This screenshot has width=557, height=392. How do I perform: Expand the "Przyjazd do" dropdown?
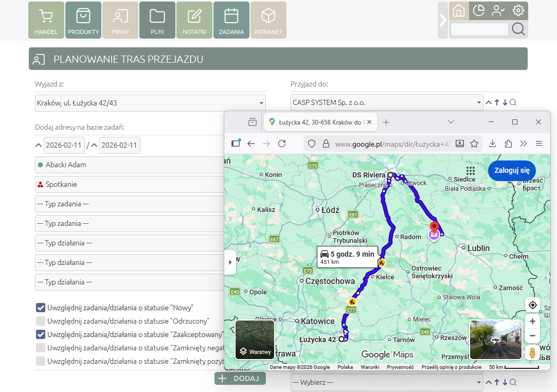click(x=477, y=102)
